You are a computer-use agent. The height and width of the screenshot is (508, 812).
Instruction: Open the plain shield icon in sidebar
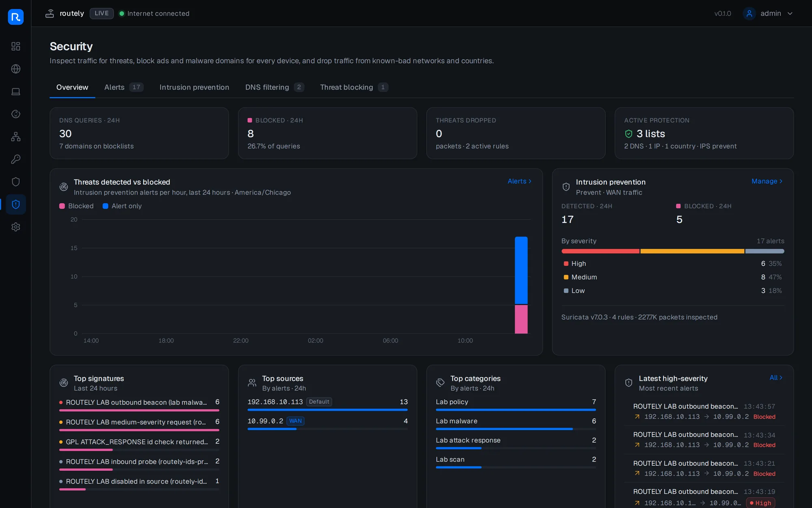pyautogui.click(x=16, y=182)
